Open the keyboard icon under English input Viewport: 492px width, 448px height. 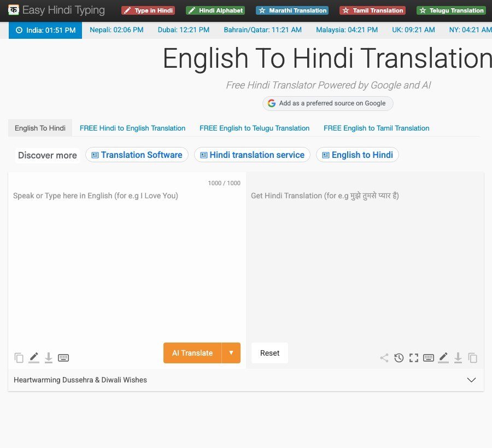(x=63, y=358)
